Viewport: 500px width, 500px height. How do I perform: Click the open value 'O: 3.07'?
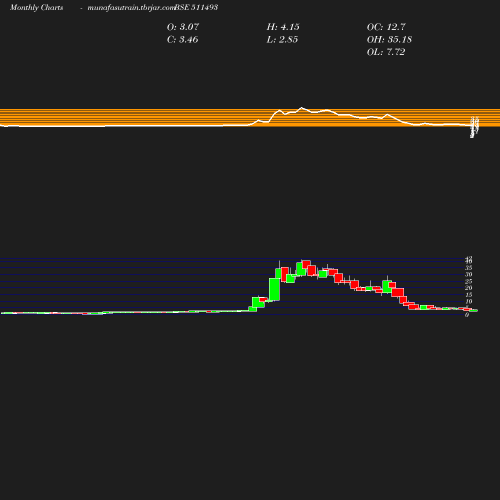183,27
